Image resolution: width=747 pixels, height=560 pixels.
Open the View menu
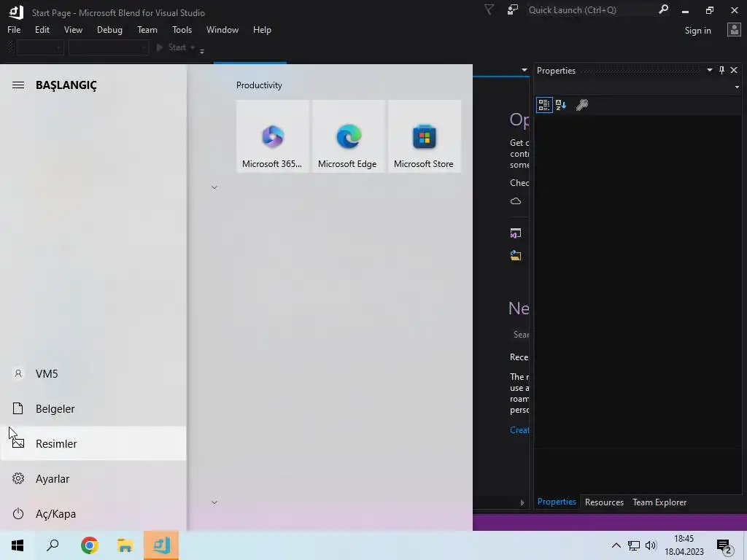click(73, 29)
